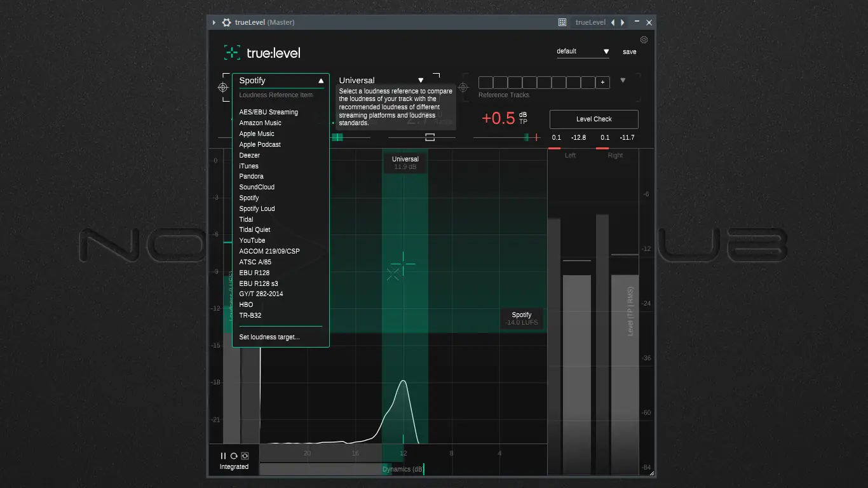868x488 pixels.
Task: Click the Universal 11.9 dB marker label
Action: point(405,163)
